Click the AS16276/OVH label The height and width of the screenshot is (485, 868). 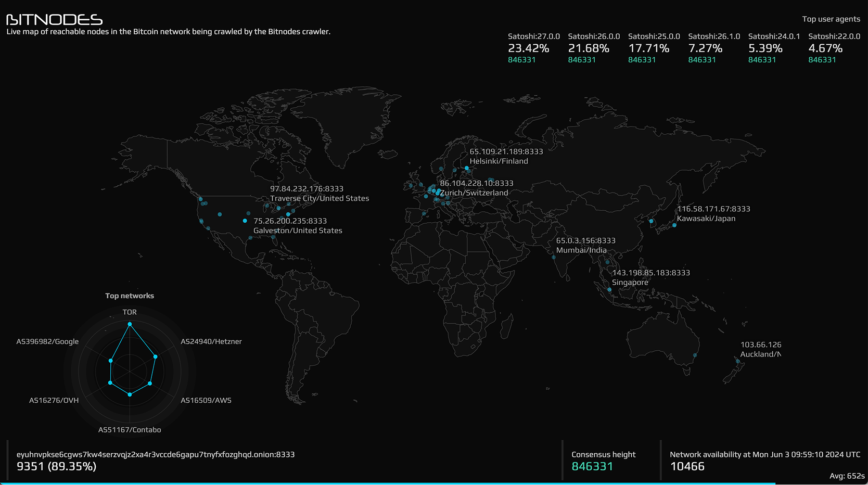54,400
